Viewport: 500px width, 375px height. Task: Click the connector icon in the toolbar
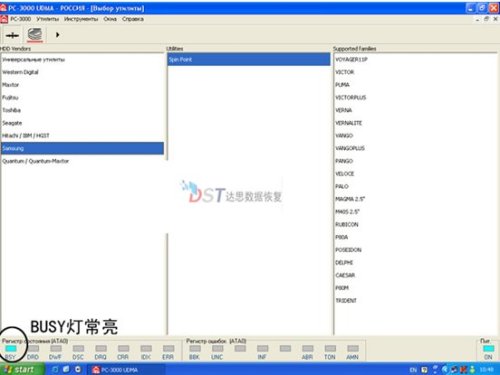pos(12,35)
